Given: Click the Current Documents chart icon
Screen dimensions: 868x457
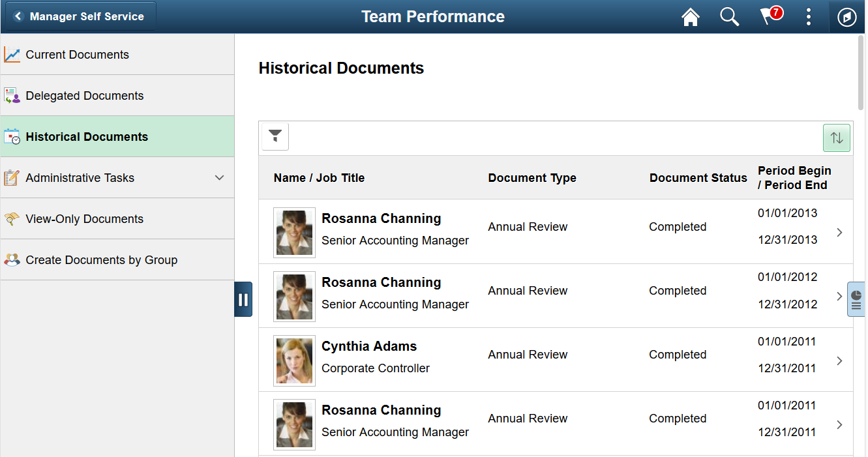Looking at the screenshot, I should pos(12,55).
